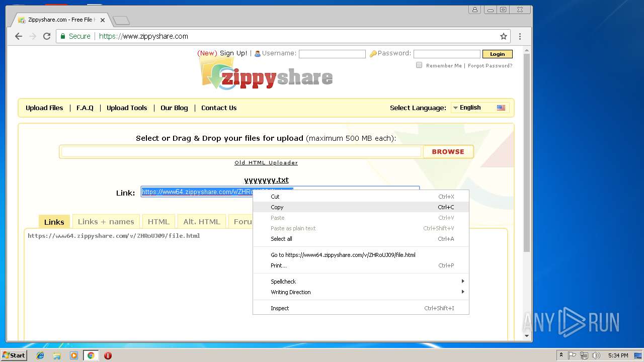This screenshot has height=362, width=644.
Task: Switch to the Alt. HTML tab
Action: click(202, 222)
